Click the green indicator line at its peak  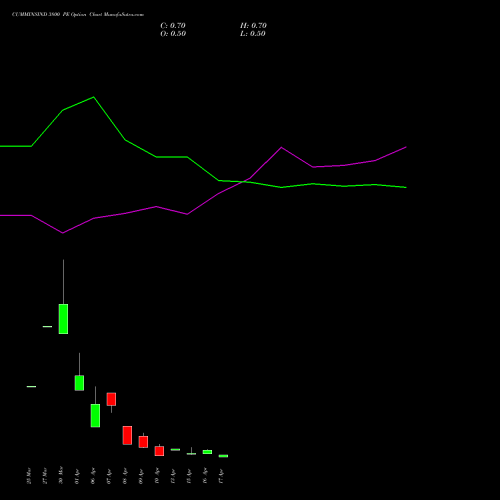point(93,97)
